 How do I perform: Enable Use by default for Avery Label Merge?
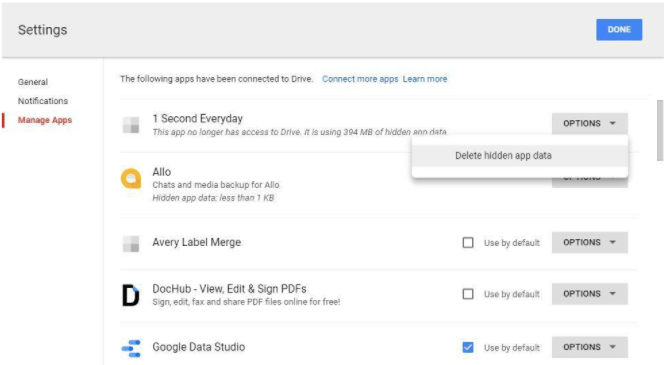click(x=468, y=242)
